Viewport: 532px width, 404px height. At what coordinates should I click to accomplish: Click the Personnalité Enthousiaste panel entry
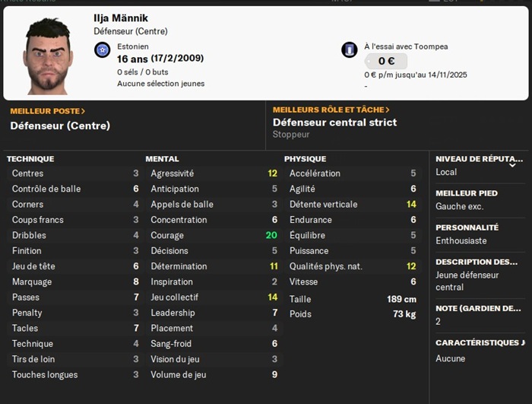pyautogui.click(x=467, y=234)
